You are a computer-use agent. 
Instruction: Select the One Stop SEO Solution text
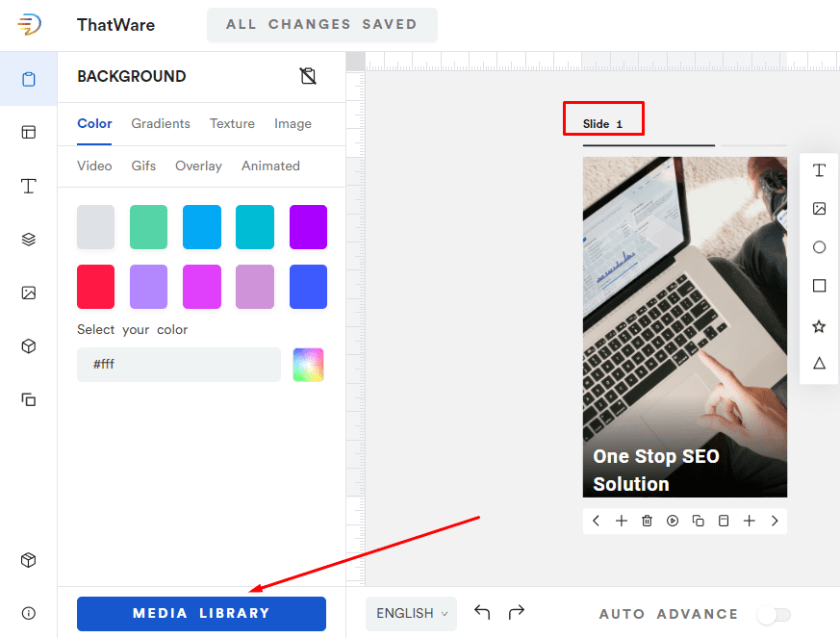click(x=655, y=470)
